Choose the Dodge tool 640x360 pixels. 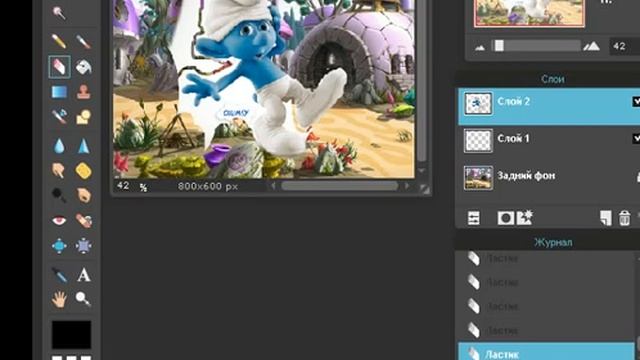[59, 196]
